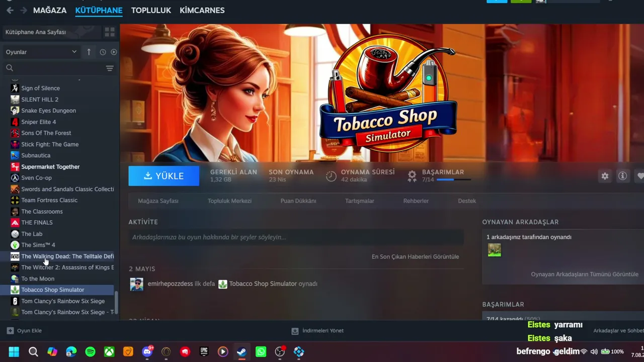Select Sons Of The Forest
The height and width of the screenshot is (362, 644).
click(62, 133)
